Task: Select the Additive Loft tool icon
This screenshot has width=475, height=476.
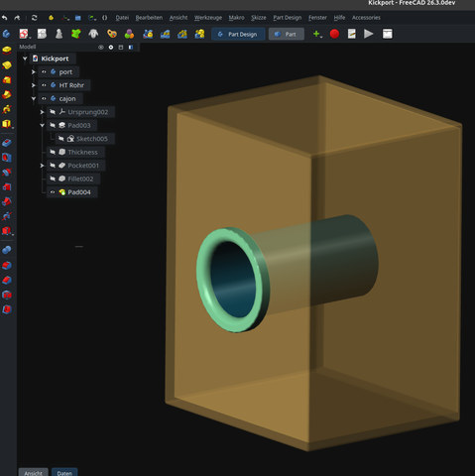Action: click(x=7, y=79)
